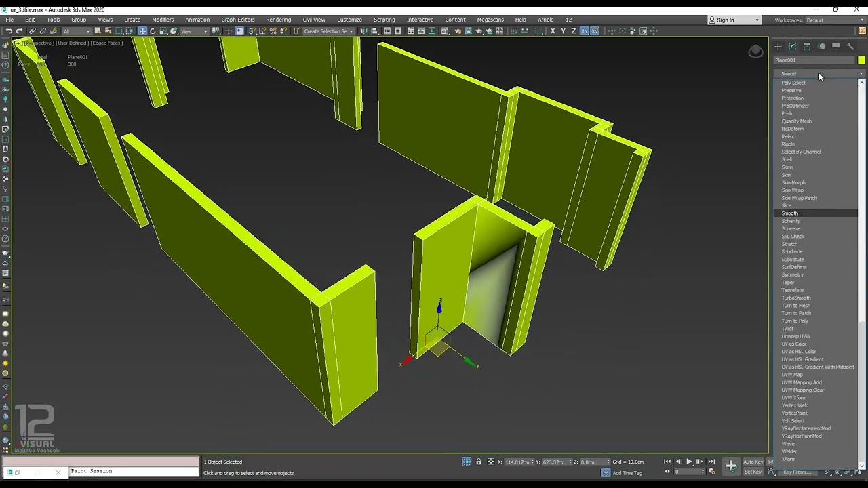Toggle Auto Key mode
Screen dimensions: 868x488
(x=753, y=462)
